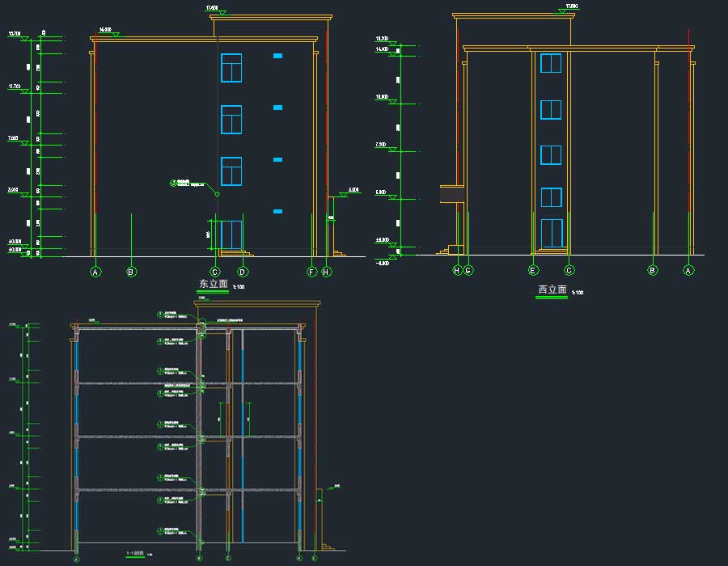Select the 东立面 drawing title
Image resolution: width=728 pixels, height=566 pixels.
point(214,284)
